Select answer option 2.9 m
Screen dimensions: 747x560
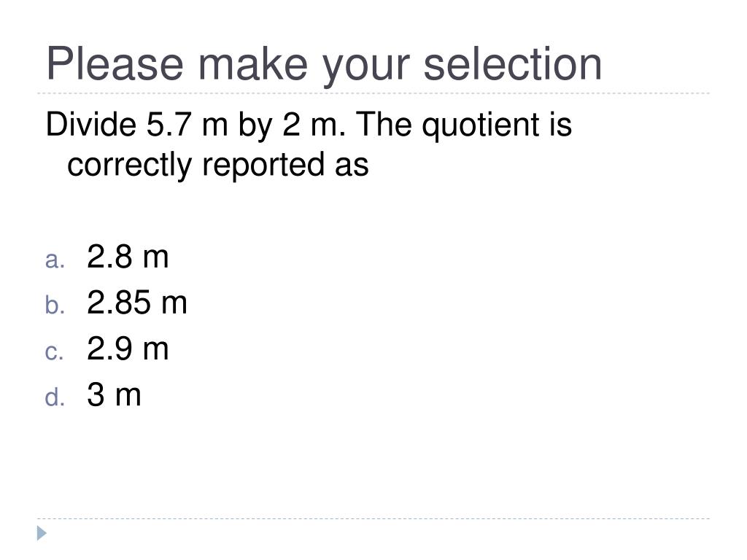click(x=128, y=349)
